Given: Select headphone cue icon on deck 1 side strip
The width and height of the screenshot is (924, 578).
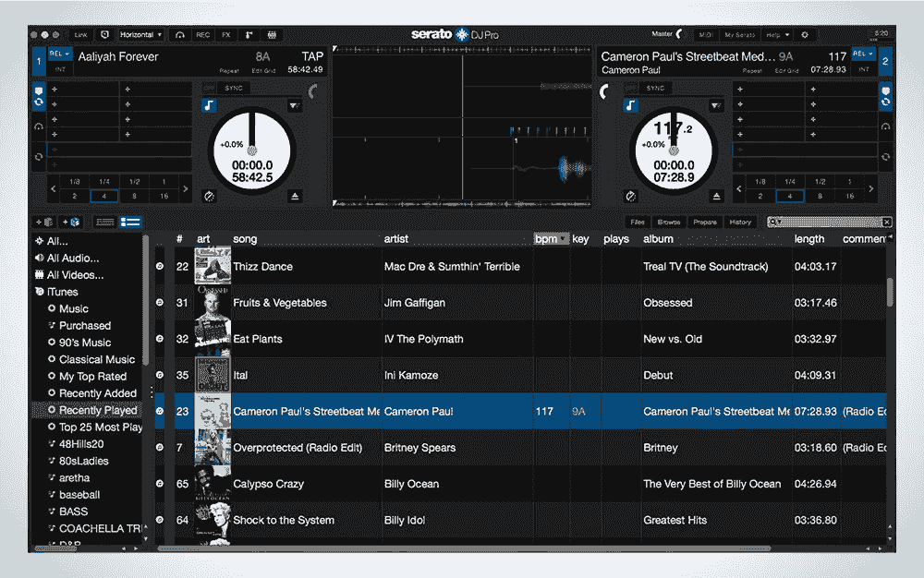Looking at the screenshot, I should (39, 126).
